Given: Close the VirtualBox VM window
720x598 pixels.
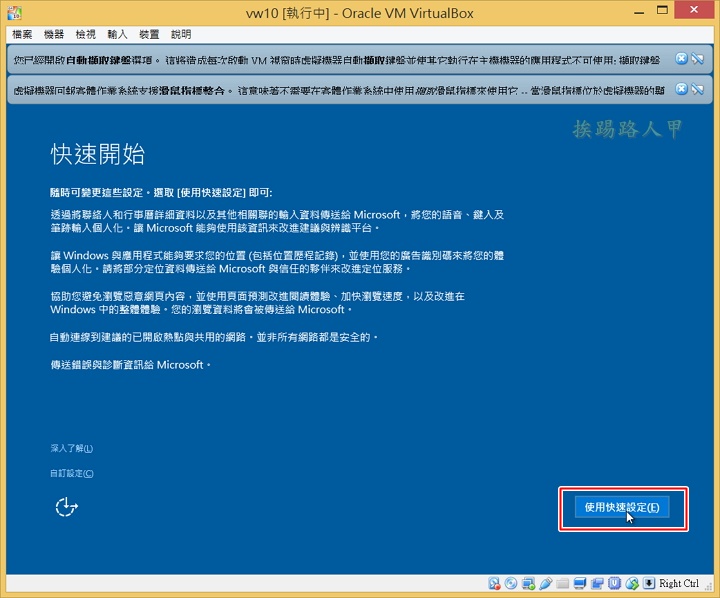Looking at the screenshot, I should pos(694,10).
